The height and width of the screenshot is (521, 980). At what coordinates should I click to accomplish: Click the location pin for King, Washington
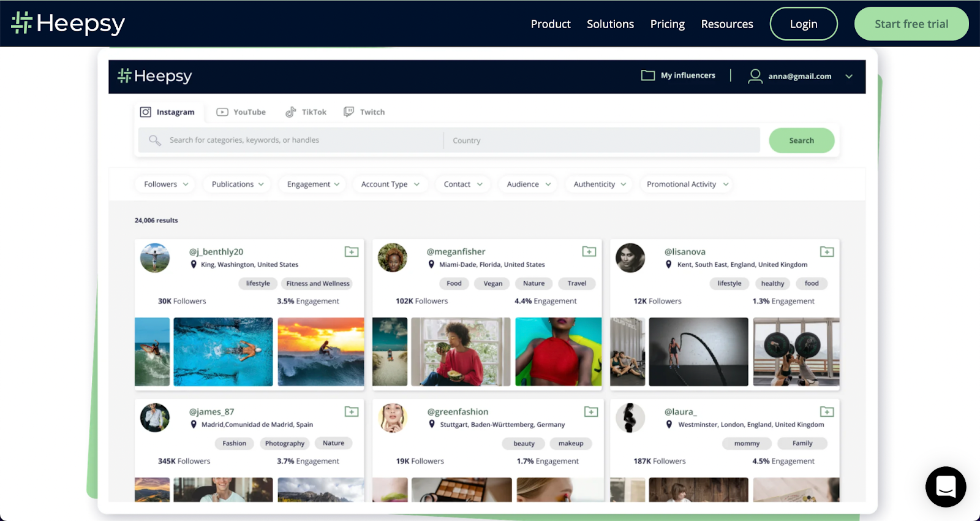point(194,264)
